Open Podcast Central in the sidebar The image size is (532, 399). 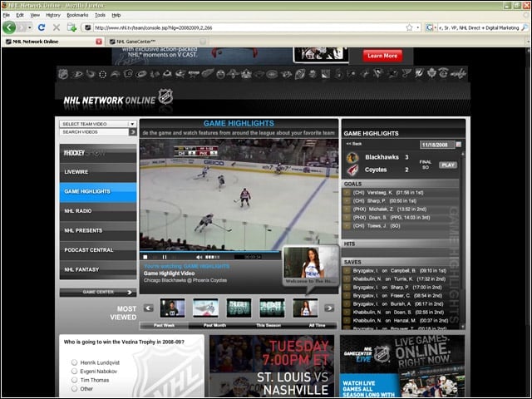(x=98, y=250)
